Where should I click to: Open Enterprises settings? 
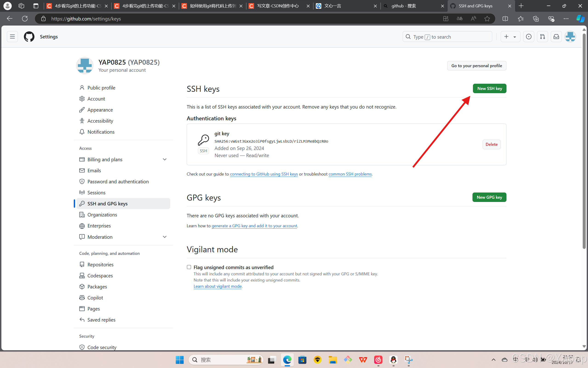[x=123, y=226]
